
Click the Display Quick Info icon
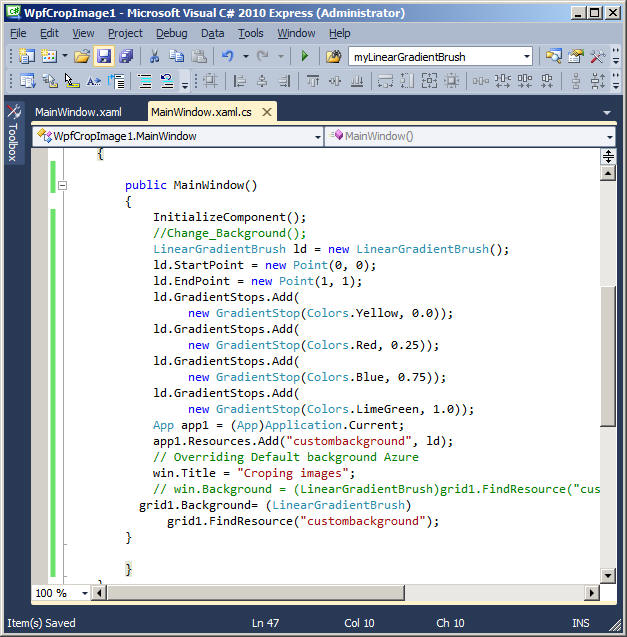[72, 81]
